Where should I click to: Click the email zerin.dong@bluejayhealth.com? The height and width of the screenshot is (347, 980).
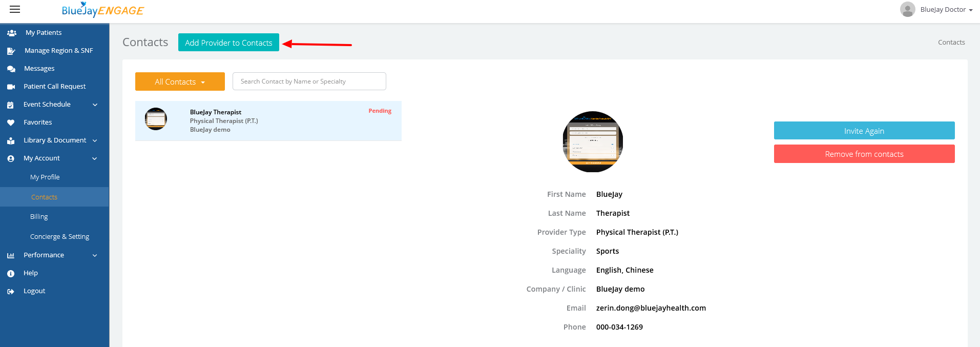(651, 308)
